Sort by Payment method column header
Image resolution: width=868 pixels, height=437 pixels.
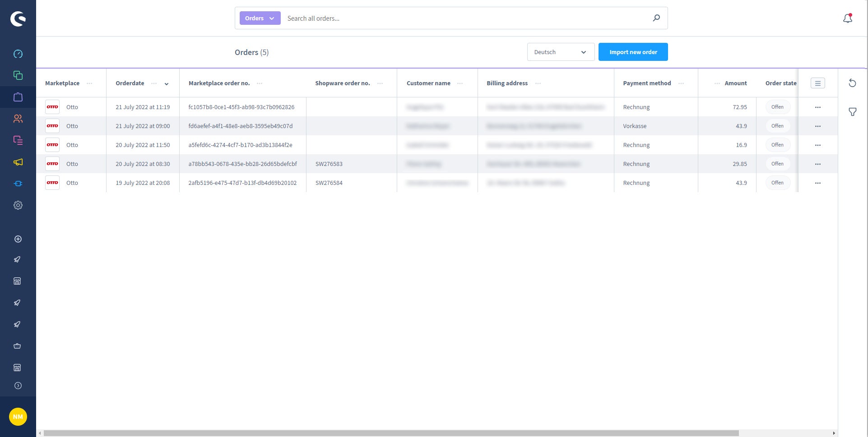click(x=647, y=83)
